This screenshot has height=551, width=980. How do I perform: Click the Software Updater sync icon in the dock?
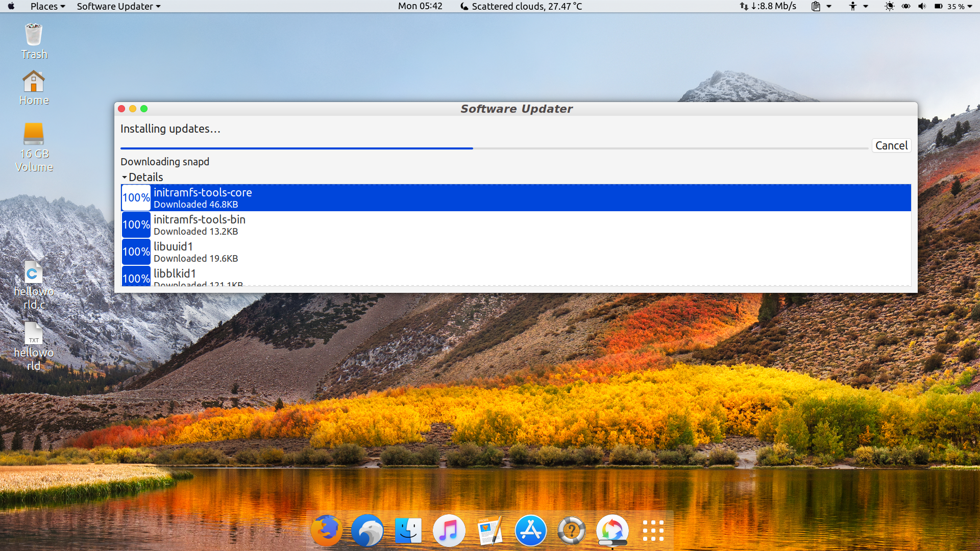click(x=612, y=530)
